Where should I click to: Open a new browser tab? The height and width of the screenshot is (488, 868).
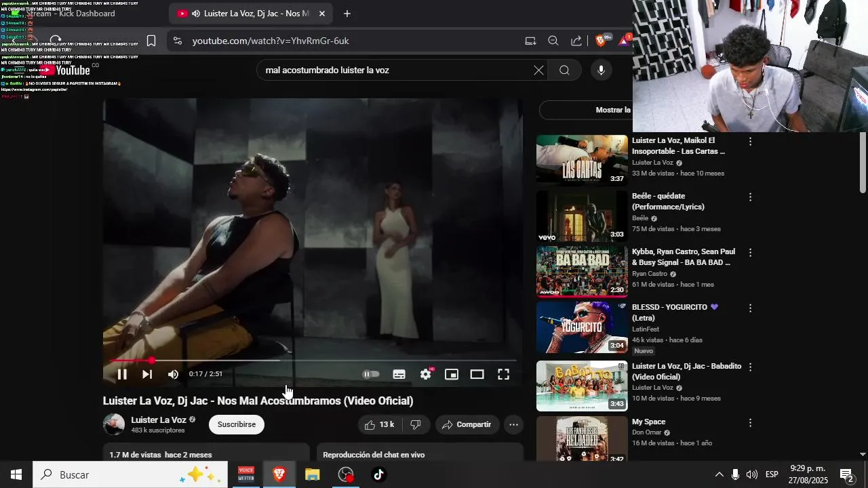347,14
